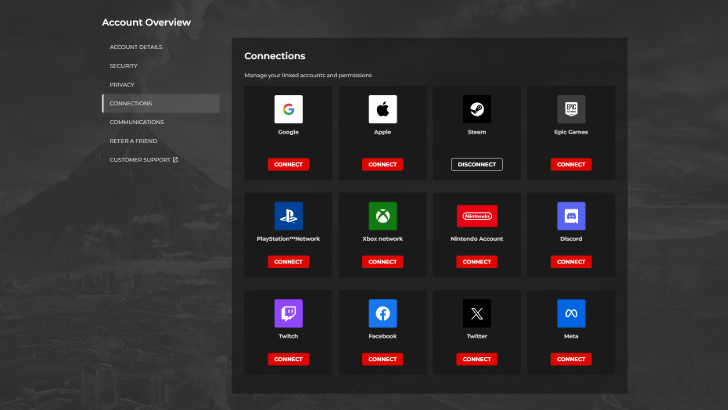Connect your Twitch account

288,359
